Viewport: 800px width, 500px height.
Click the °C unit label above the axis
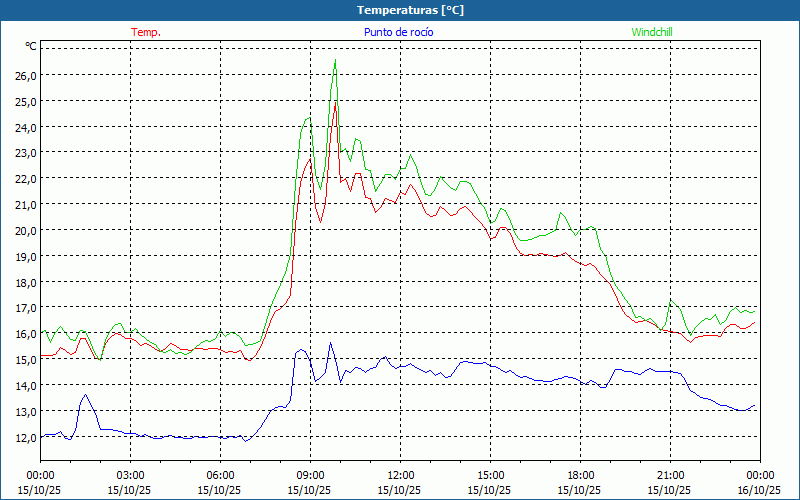(31, 46)
